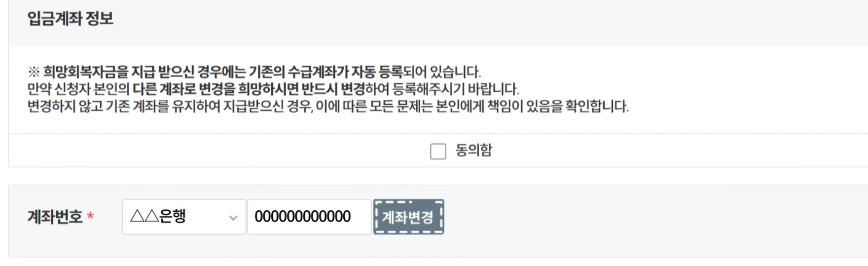Click the 계좌변경 button
Image resolution: width=868 pixels, height=266 pixels.
[x=408, y=217]
